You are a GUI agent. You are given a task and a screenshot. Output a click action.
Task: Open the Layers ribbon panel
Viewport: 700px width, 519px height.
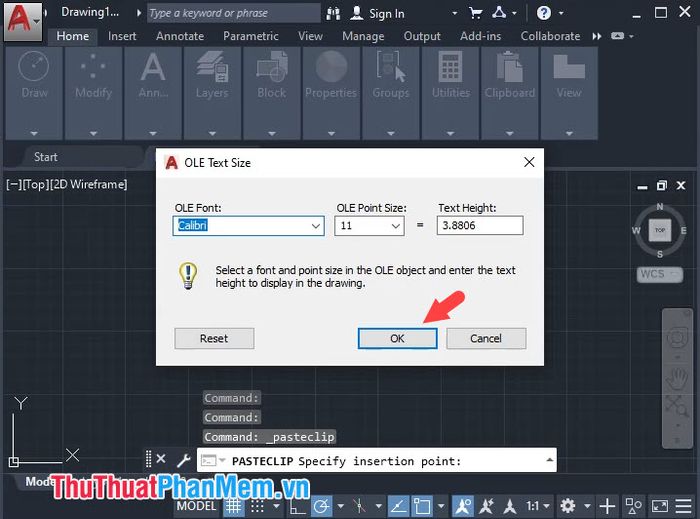[x=212, y=93]
